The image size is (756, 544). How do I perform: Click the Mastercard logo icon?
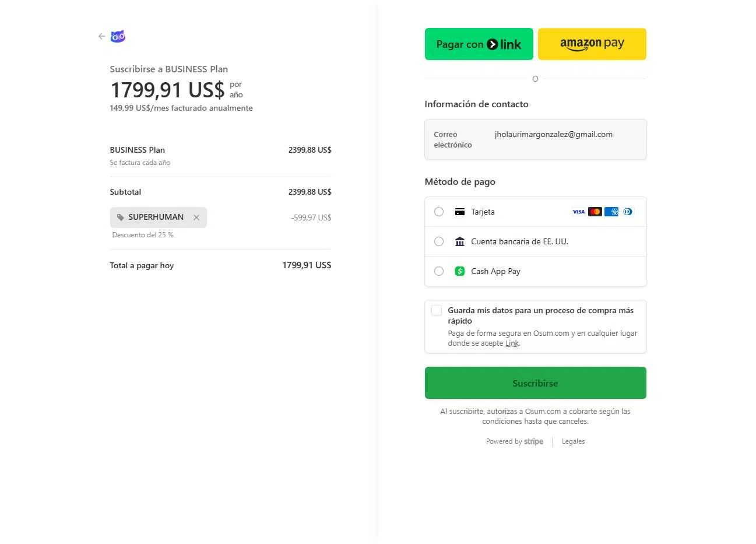(595, 212)
